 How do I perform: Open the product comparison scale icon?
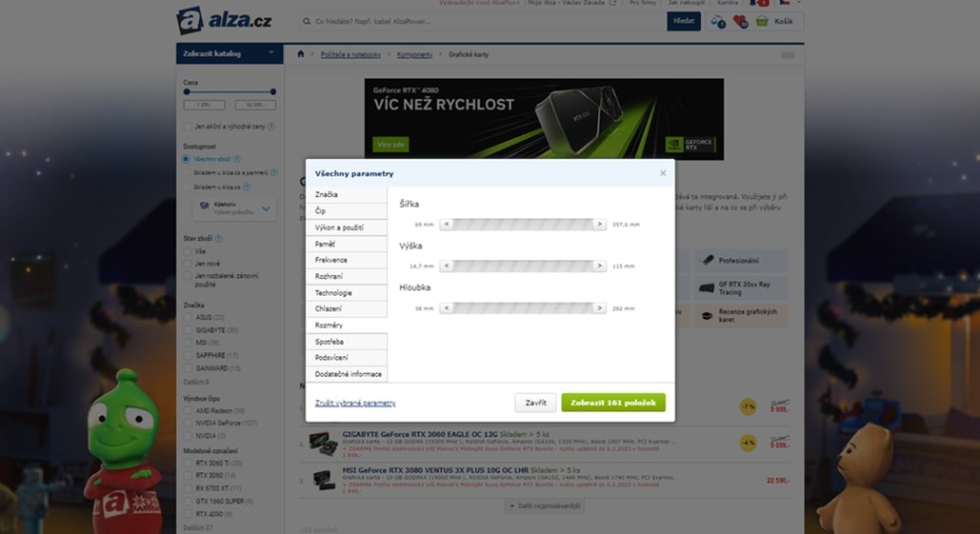pos(718,22)
